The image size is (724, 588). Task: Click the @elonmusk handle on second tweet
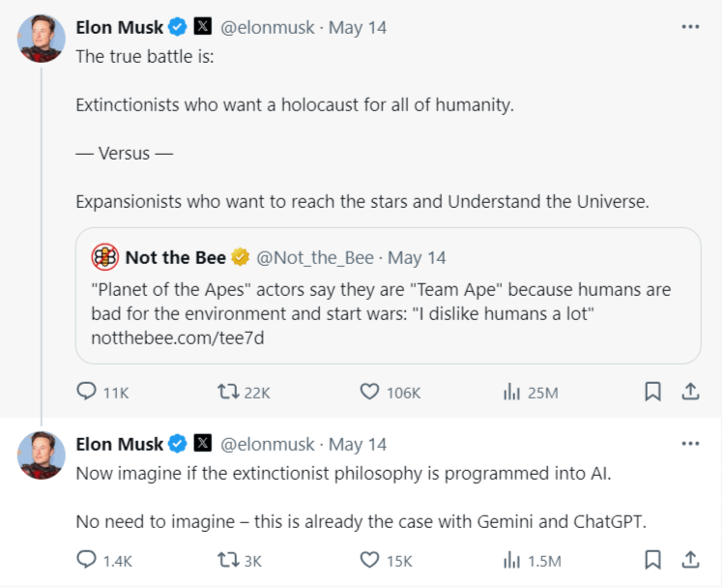pos(268,444)
